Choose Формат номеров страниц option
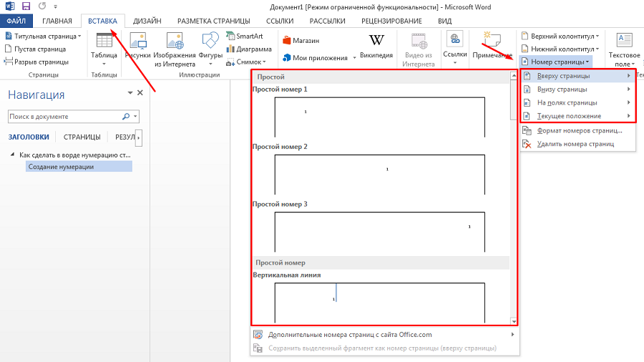This screenshot has height=362, width=644. tap(580, 131)
